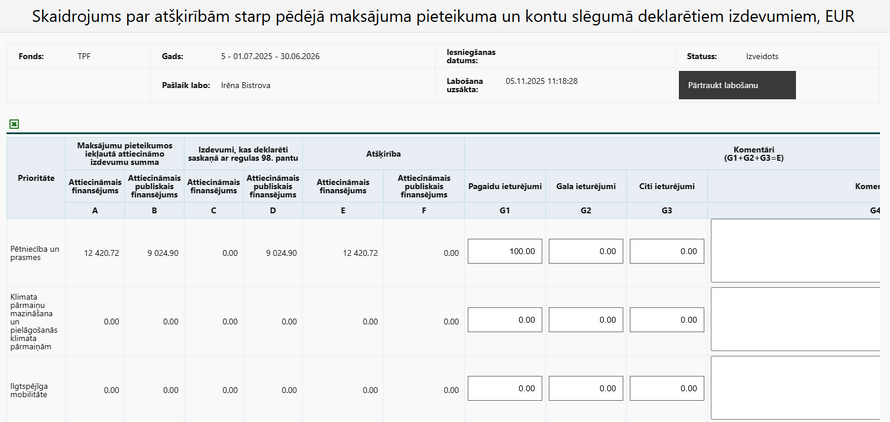890x422 pixels.
Task: Select Gala ieturējumi in Klimata pārmaiņu row
Action: pyautogui.click(x=586, y=320)
